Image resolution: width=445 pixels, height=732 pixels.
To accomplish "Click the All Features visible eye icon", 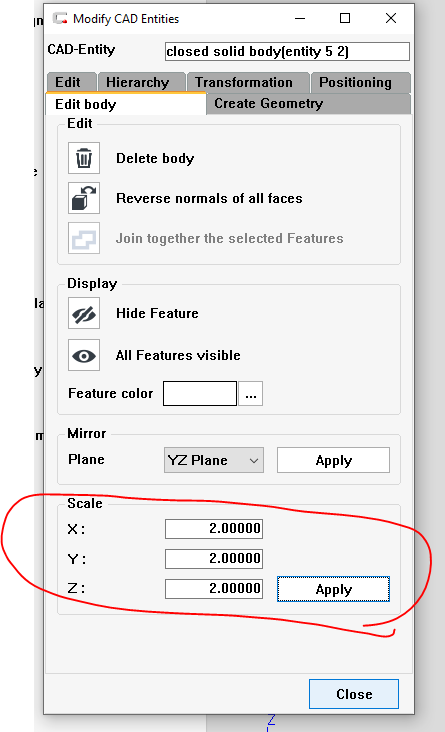I will [84, 355].
